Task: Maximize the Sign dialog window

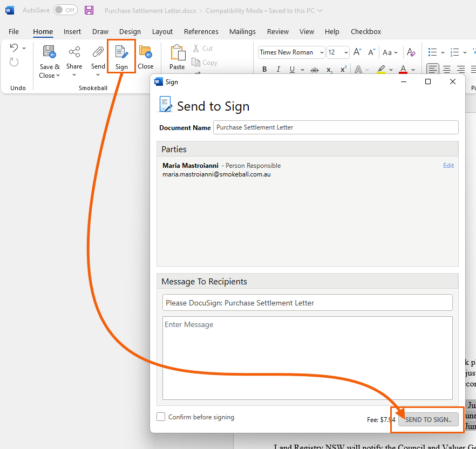Action: coord(428,81)
